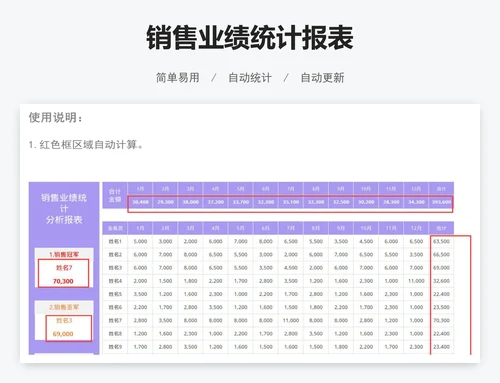
Task: Click 姓名7 row total 70,300 in table
Action: (x=441, y=320)
